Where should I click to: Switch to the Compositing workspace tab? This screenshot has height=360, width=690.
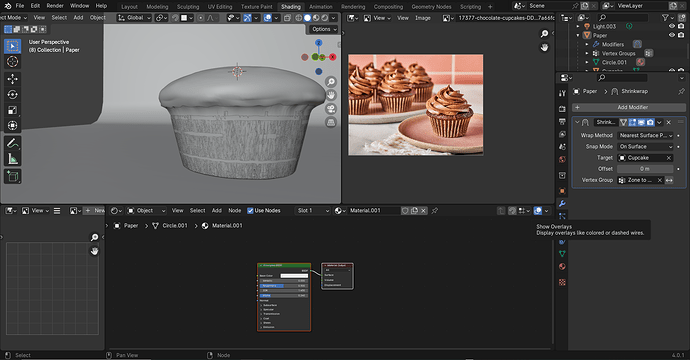click(x=388, y=7)
